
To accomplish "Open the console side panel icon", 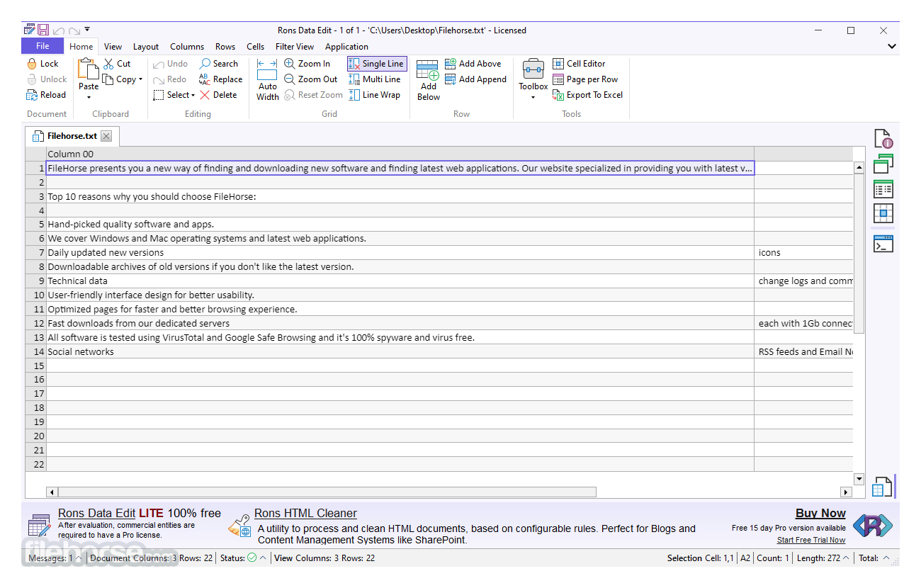I will click(x=883, y=244).
